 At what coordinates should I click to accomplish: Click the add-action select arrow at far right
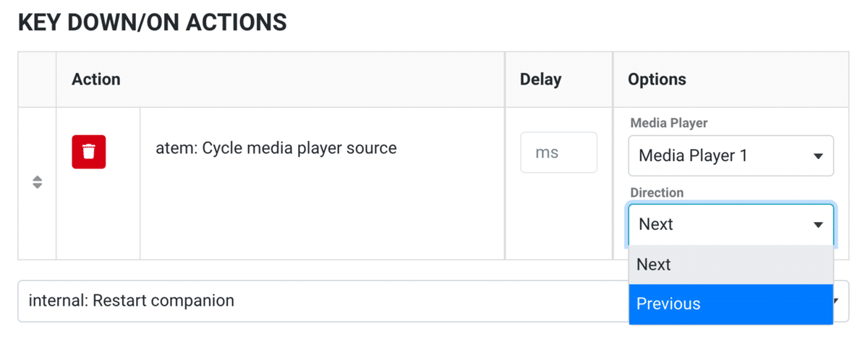[x=841, y=301]
